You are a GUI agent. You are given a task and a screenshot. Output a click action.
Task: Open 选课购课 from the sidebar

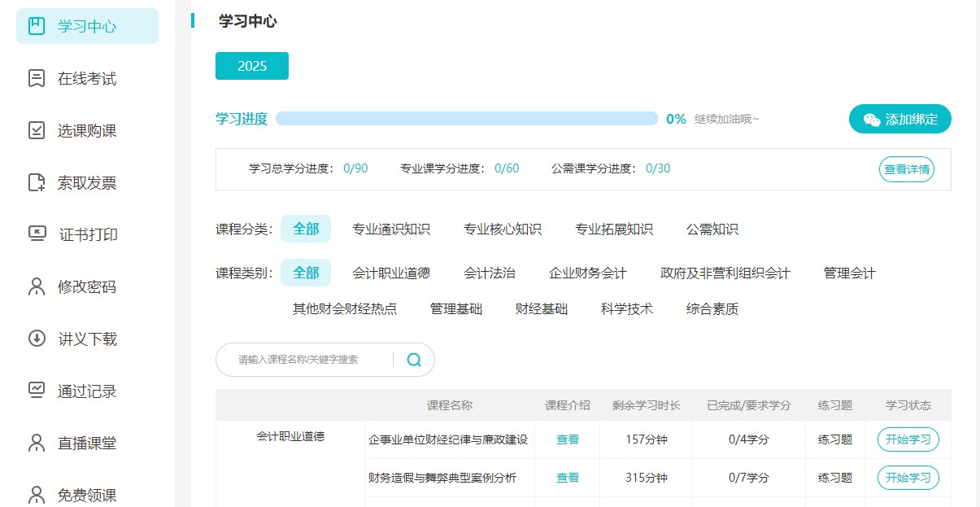34,130
